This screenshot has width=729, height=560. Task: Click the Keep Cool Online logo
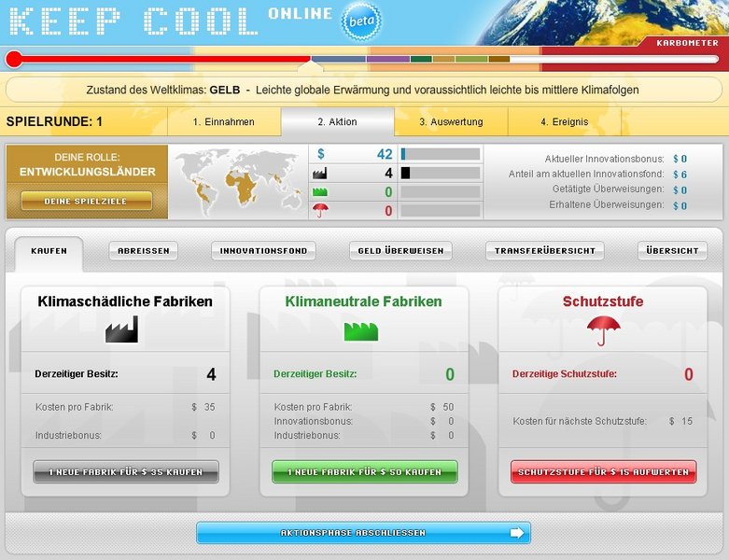coord(171,21)
